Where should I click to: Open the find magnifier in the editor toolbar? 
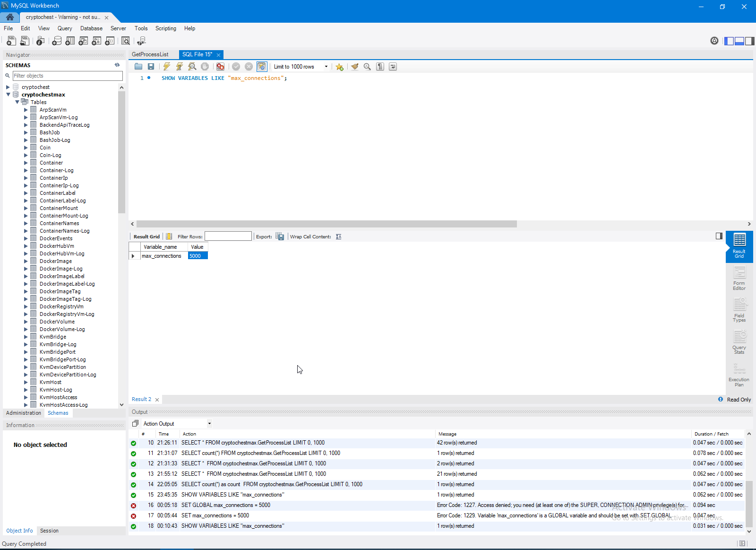tap(367, 67)
